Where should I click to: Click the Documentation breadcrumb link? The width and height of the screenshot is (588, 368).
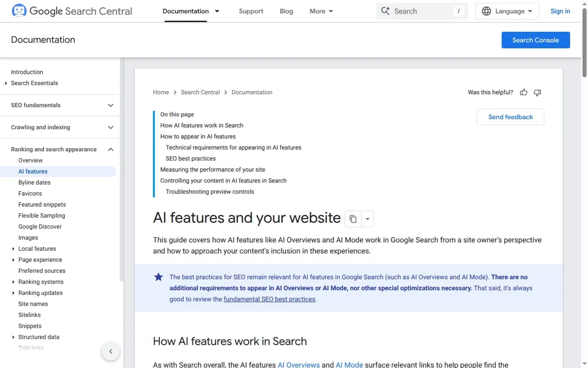tap(252, 92)
